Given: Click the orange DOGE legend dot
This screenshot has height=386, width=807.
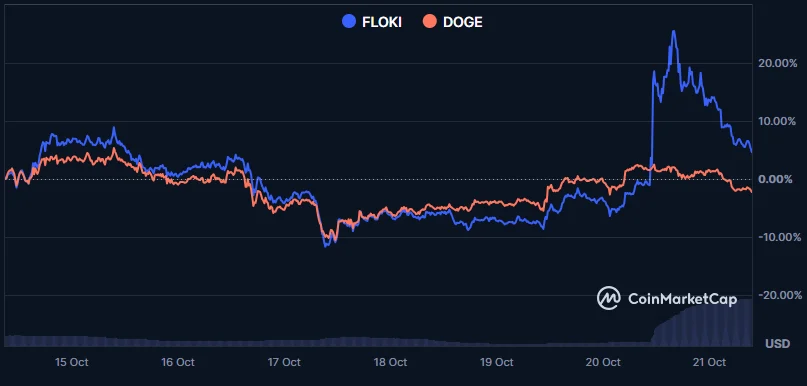Looking at the screenshot, I should point(429,22).
